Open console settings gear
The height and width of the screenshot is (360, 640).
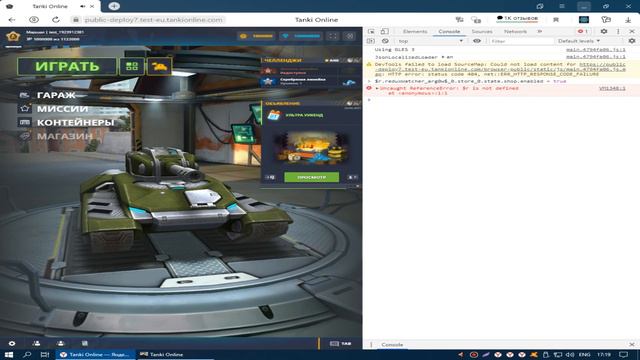pyautogui.click(x=632, y=41)
